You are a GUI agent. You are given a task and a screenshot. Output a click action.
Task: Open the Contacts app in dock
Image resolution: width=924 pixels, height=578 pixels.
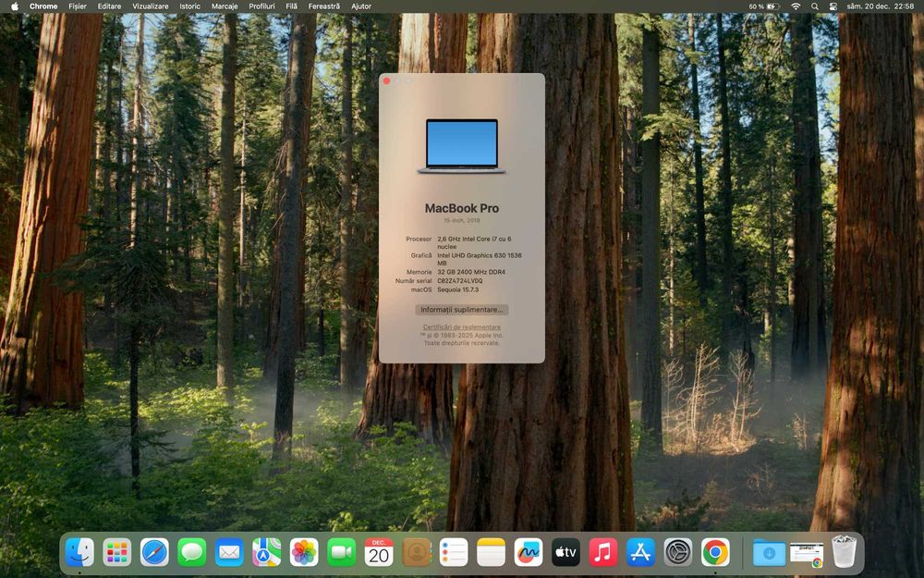click(417, 553)
